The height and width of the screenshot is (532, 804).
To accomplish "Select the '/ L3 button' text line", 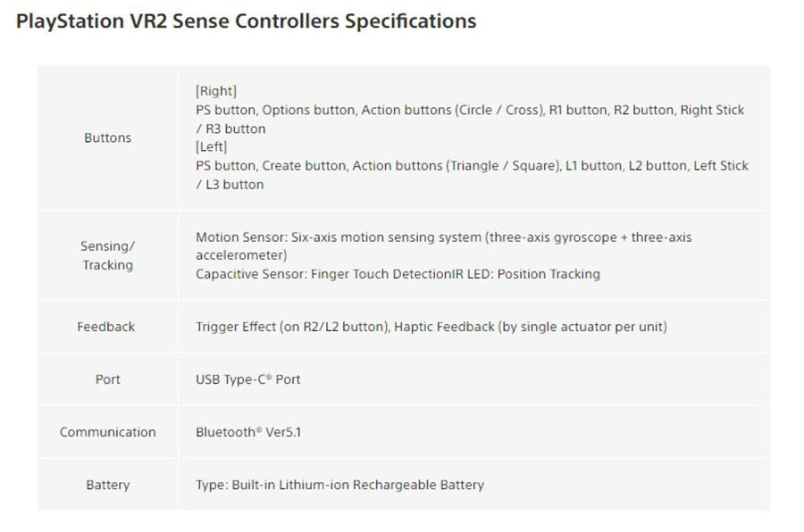I will [230, 184].
